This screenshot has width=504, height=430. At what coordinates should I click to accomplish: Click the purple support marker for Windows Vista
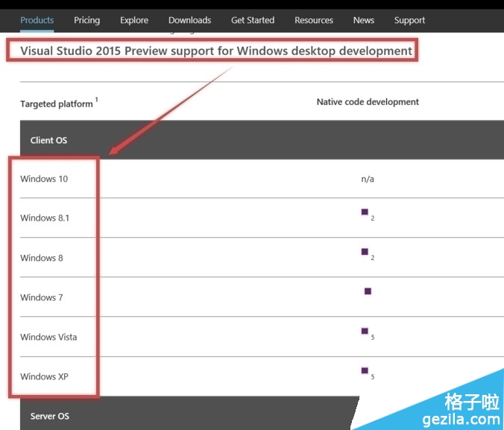click(x=365, y=331)
